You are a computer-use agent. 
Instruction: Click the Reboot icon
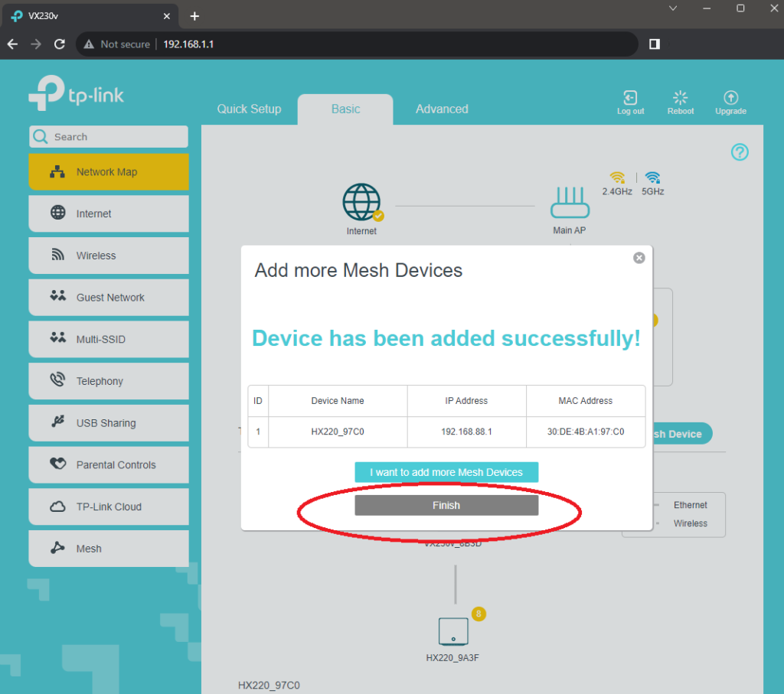[x=680, y=98]
